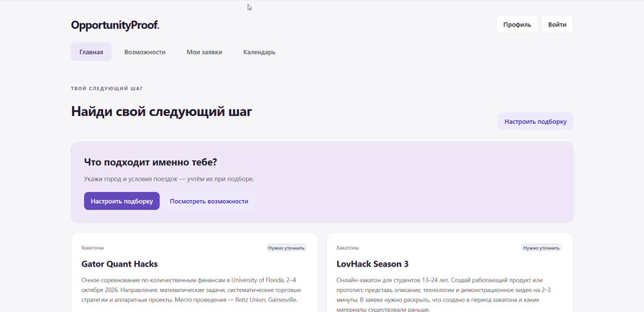Open the LovHack Season 3 card title
This screenshot has width=644, height=312.
click(x=372, y=264)
